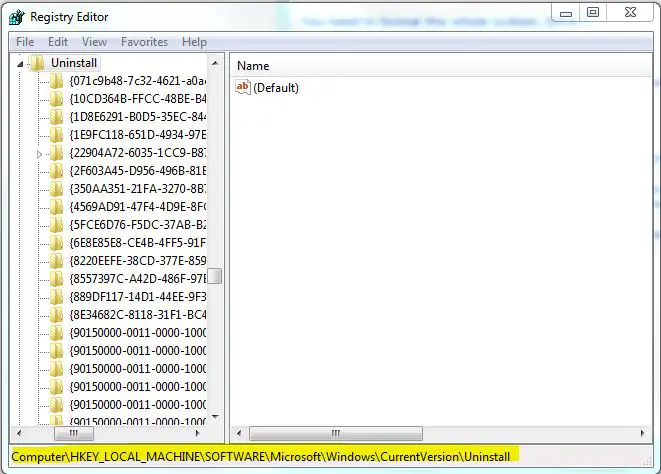661x474 pixels.
Task: Select the {350AA351-21FA-3270 key
Action: 138,189
